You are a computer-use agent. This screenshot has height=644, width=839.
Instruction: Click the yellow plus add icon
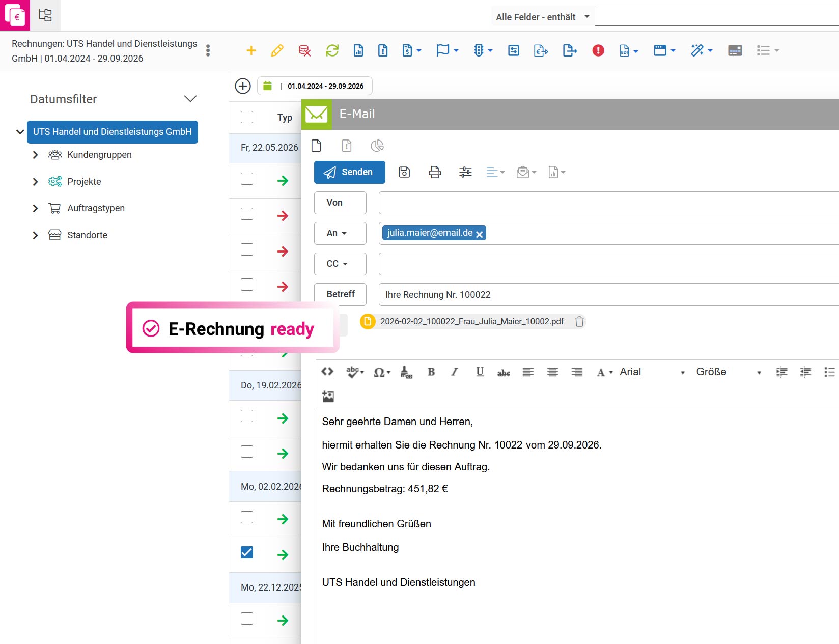[x=251, y=50]
